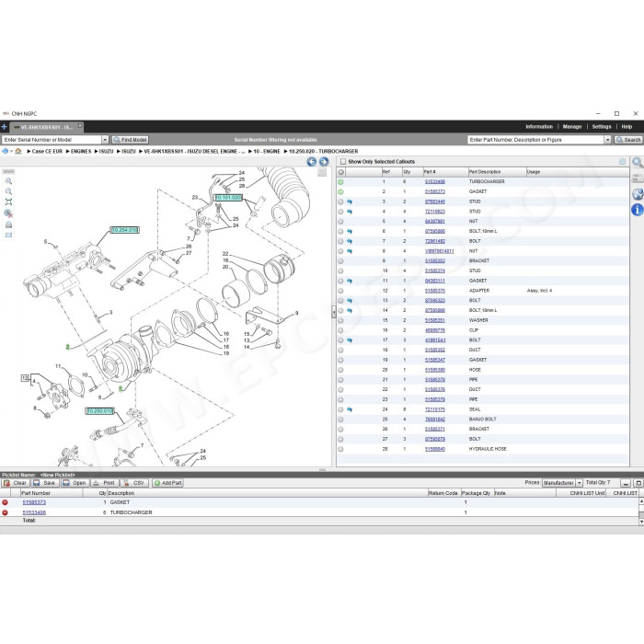Enable Show Only Selected Callouts checkbox

[x=343, y=161]
